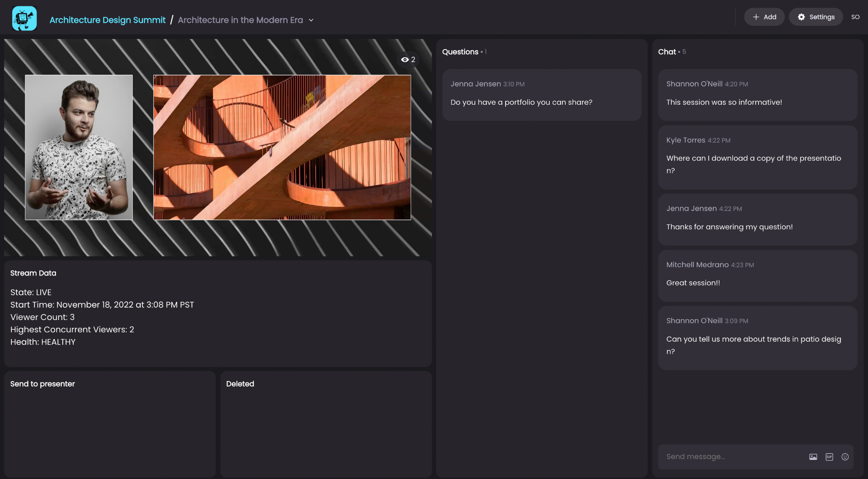Select Jenna Jensen's thanks chat message

757,220
